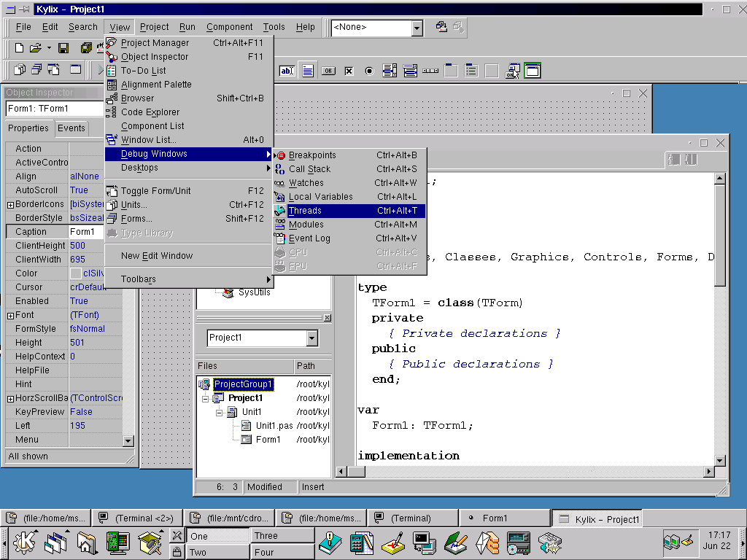Switch to virtual desktop Three
The image size is (747, 560).
(282, 536)
